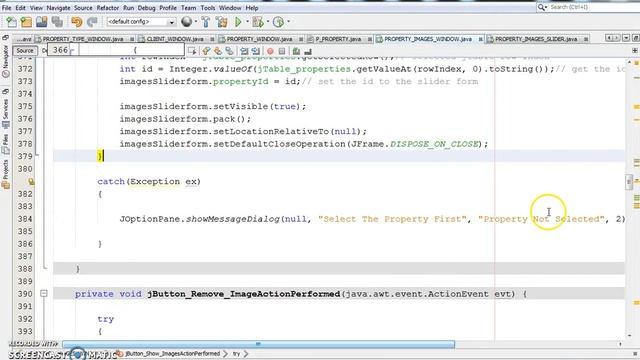The width and height of the screenshot is (640, 360).
Task: Open dropdown arrow beside globe browser icon
Action: (196, 22)
